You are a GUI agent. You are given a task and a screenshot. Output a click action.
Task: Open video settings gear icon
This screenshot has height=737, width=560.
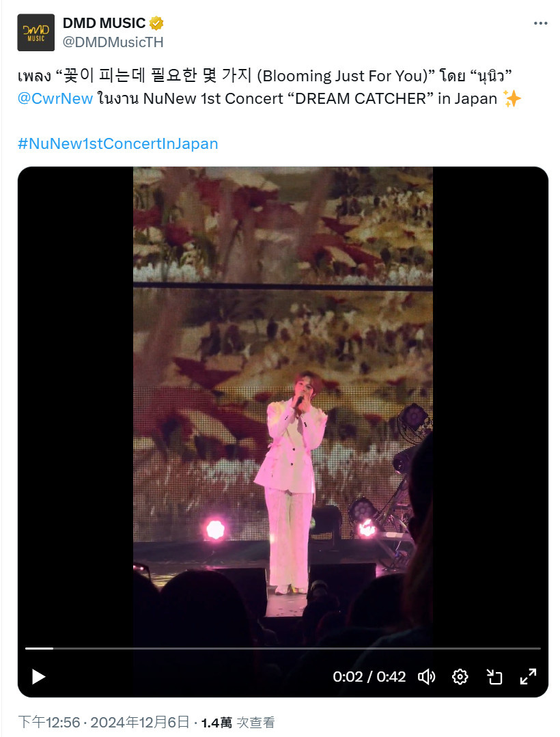(460, 677)
